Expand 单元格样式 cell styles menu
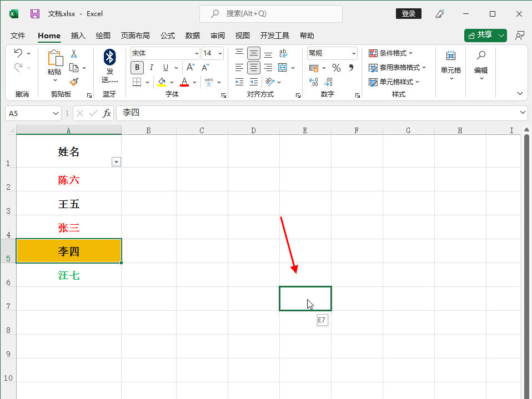This screenshot has width=532, height=399. (x=394, y=82)
